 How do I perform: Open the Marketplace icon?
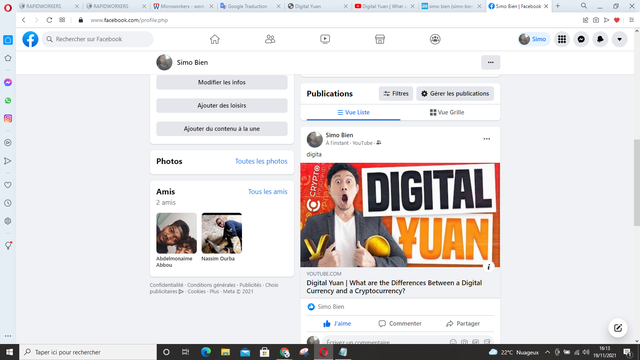pyautogui.click(x=380, y=39)
